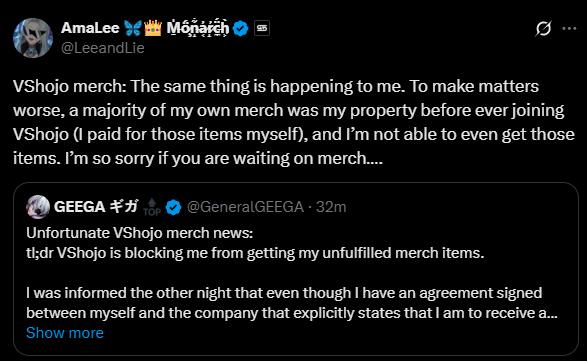Click the TOP arrow emoji beside GEEGA
The height and width of the screenshot is (361, 587).
pyautogui.click(x=152, y=207)
